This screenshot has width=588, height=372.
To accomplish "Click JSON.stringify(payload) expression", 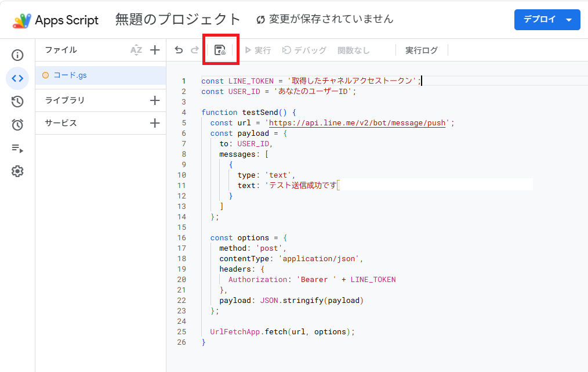I will [311, 300].
